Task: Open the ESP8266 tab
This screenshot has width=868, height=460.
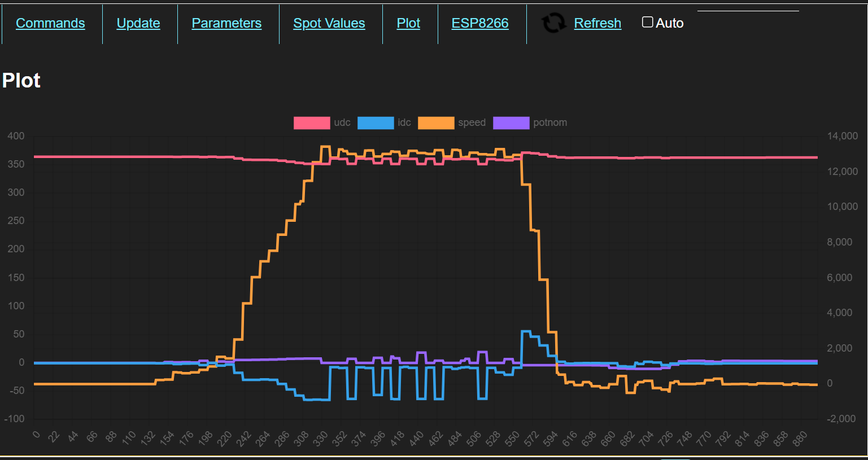Action: point(480,23)
